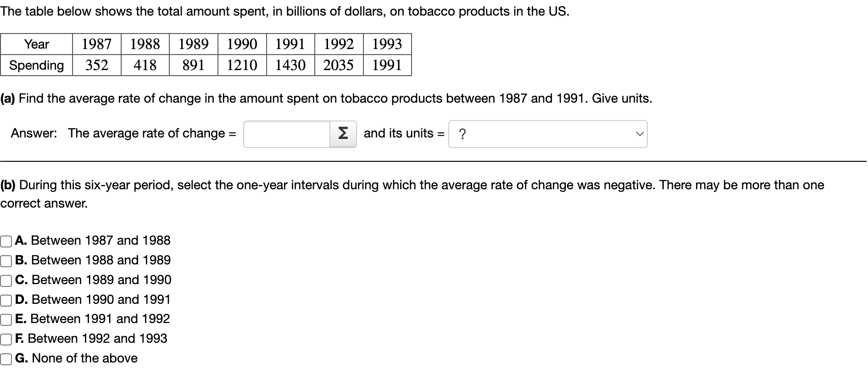Click the 1987 column heading
The width and height of the screenshot is (868, 373).
[97, 44]
